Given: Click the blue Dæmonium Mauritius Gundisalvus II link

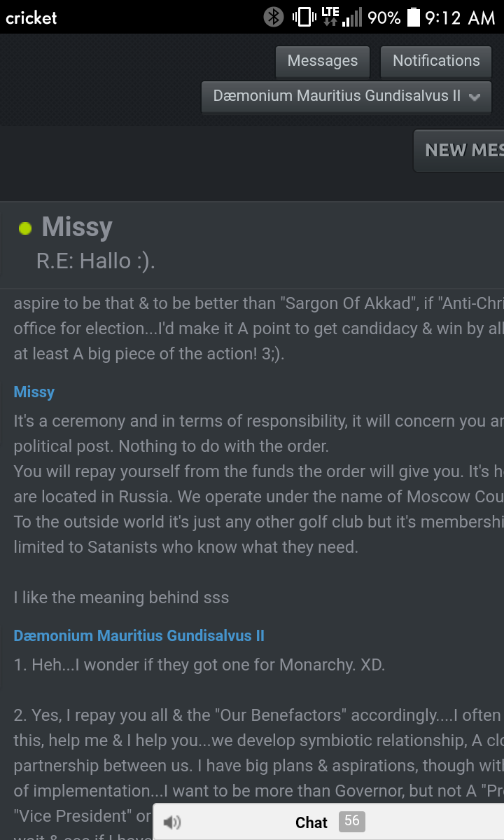Looking at the screenshot, I should pyautogui.click(x=139, y=636).
